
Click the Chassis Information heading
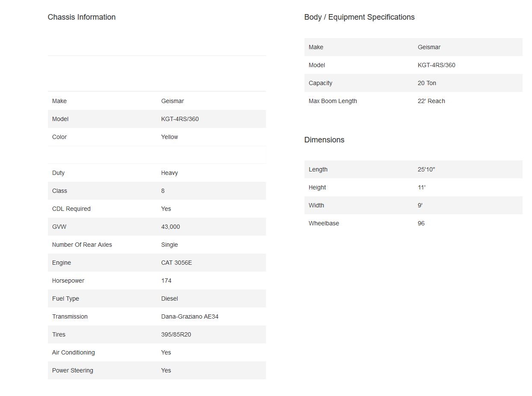click(81, 17)
